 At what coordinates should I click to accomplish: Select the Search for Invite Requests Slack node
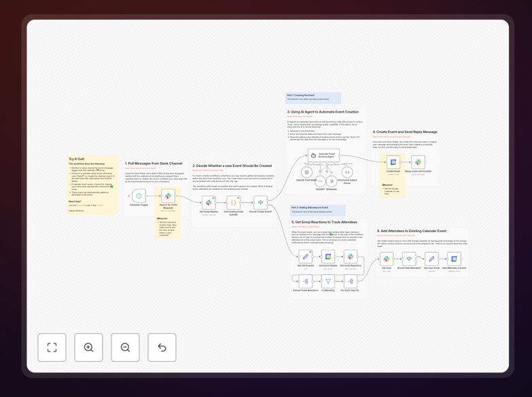point(168,196)
